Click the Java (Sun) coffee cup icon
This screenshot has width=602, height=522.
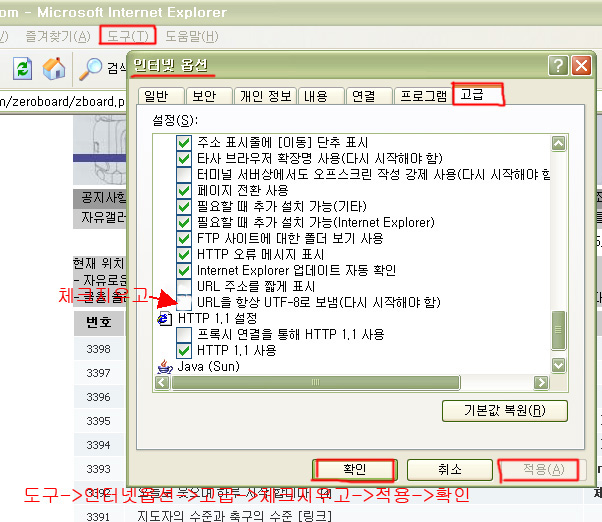point(165,367)
